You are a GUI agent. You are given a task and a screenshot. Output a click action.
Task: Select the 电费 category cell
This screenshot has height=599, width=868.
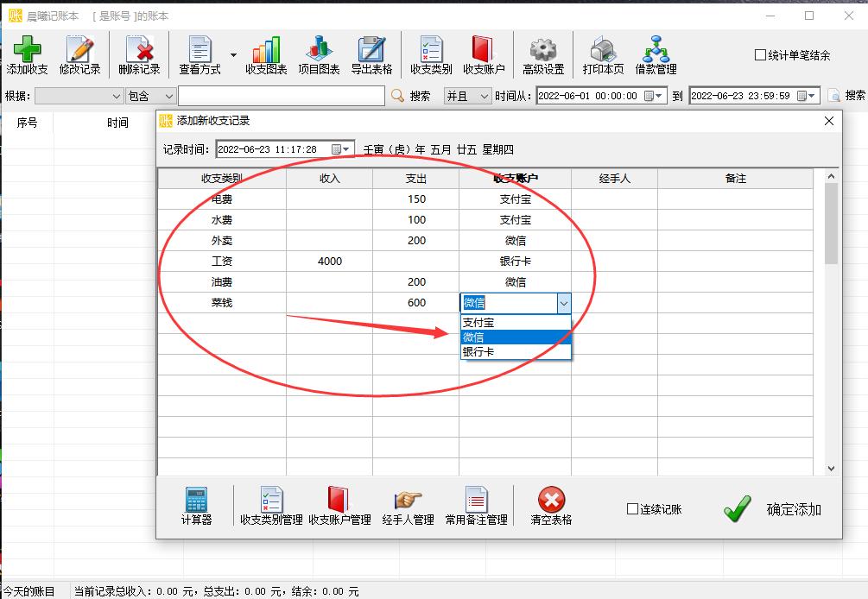pyautogui.click(x=221, y=199)
